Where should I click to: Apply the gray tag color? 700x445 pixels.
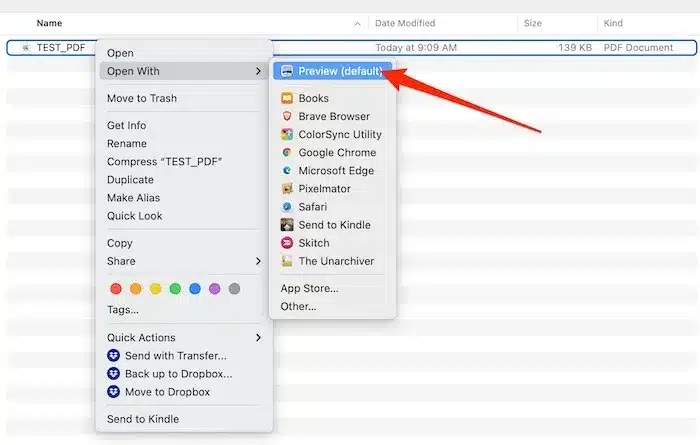pyautogui.click(x=234, y=289)
